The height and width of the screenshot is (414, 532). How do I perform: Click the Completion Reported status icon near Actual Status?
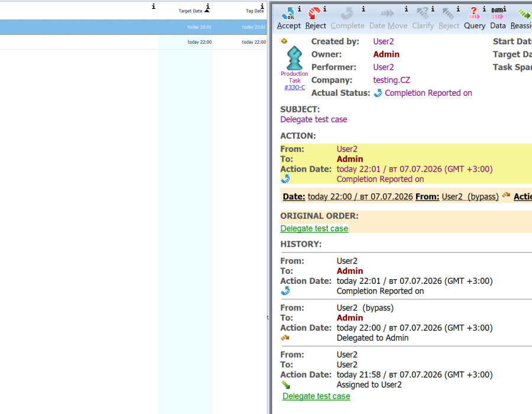[x=378, y=93]
